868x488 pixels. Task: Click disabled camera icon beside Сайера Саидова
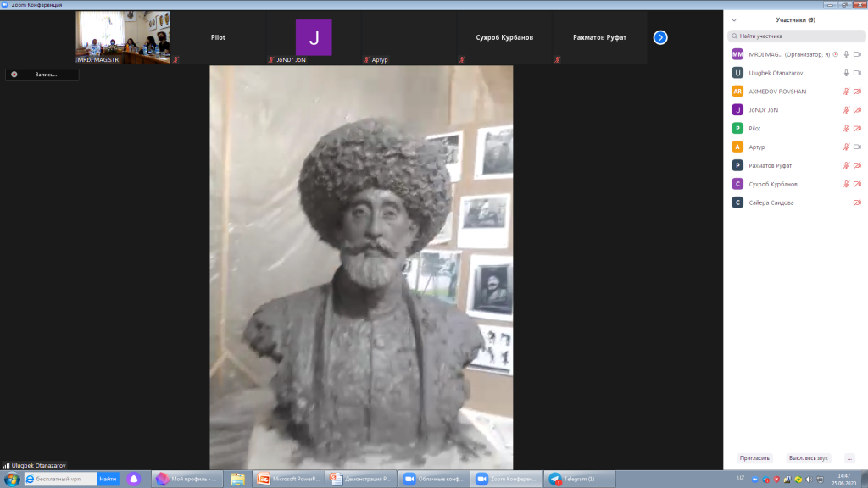(857, 202)
